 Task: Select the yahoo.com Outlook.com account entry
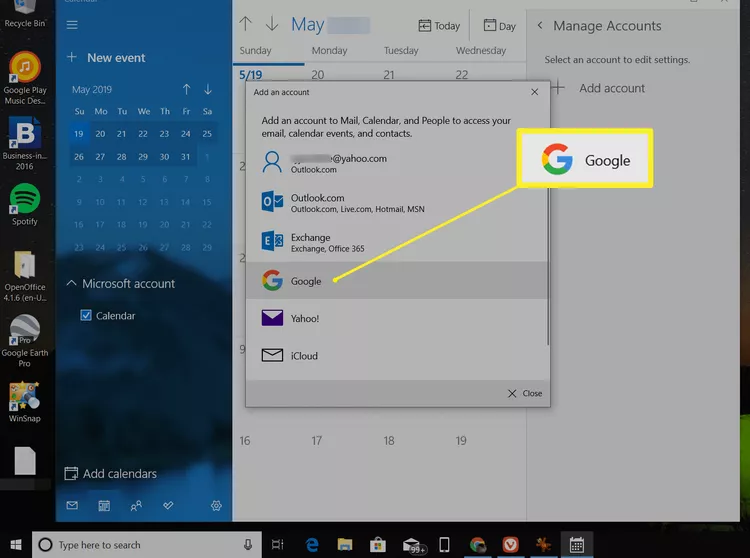coord(397,163)
